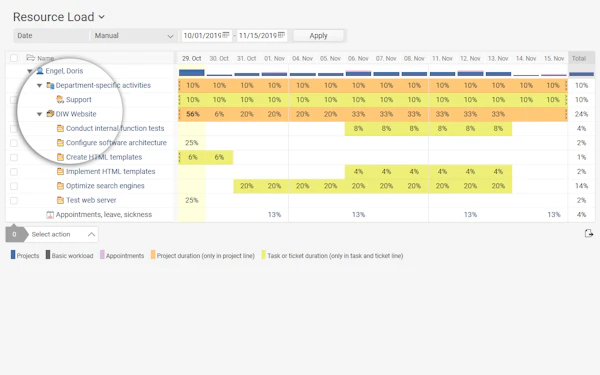Click the DIW Website project icon
600x375 pixels.
tap(50, 114)
